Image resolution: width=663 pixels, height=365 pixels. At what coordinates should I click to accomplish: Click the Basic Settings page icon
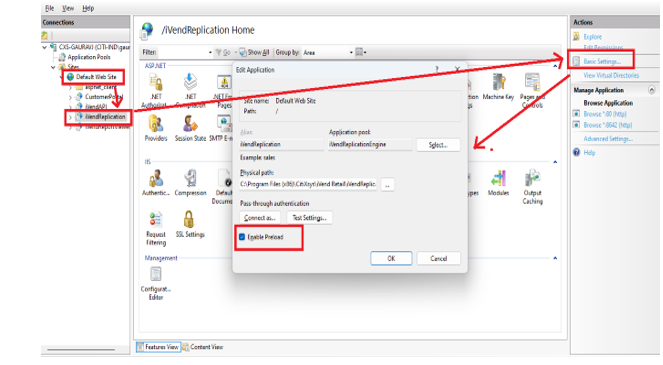[576, 61]
